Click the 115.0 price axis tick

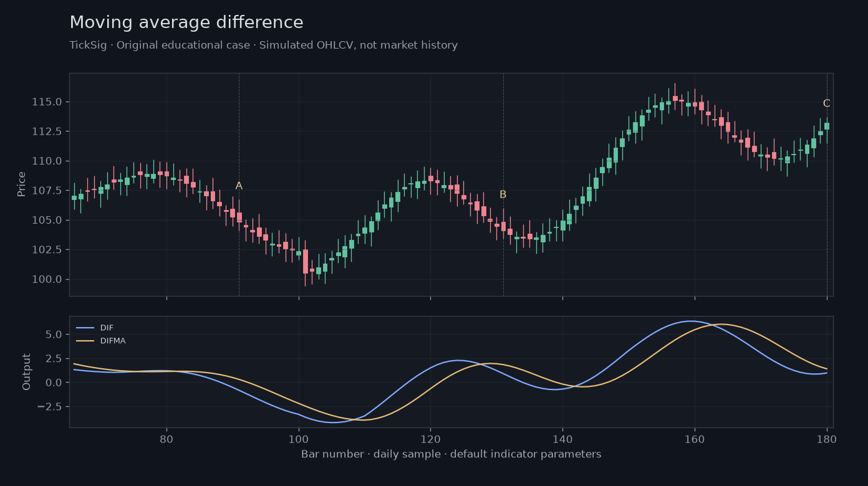pos(47,102)
